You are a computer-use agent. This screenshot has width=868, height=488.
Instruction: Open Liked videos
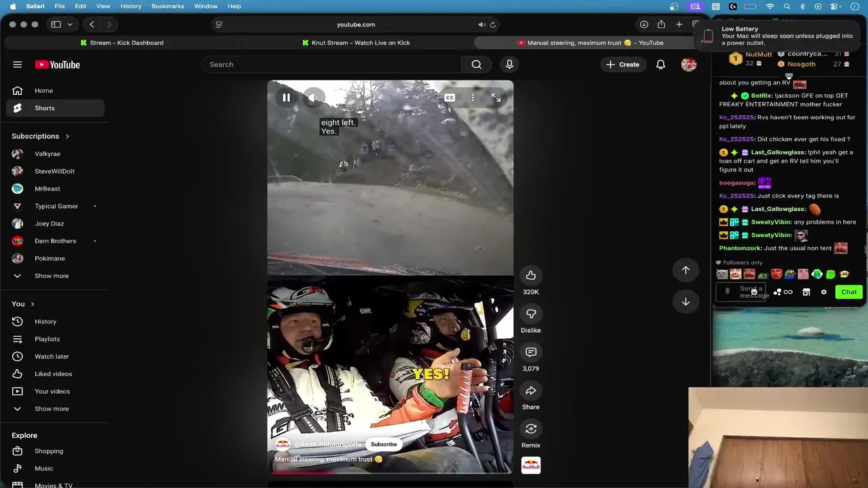pos(55,374)
